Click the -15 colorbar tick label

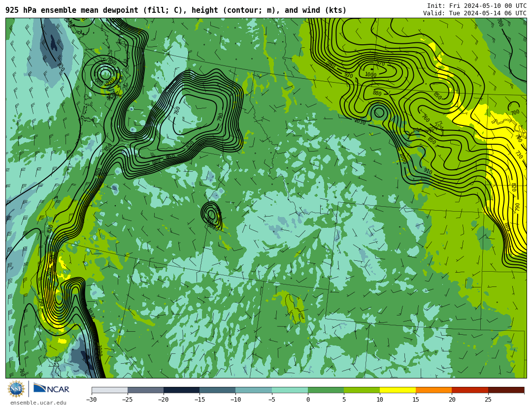(x=199, y=400)
